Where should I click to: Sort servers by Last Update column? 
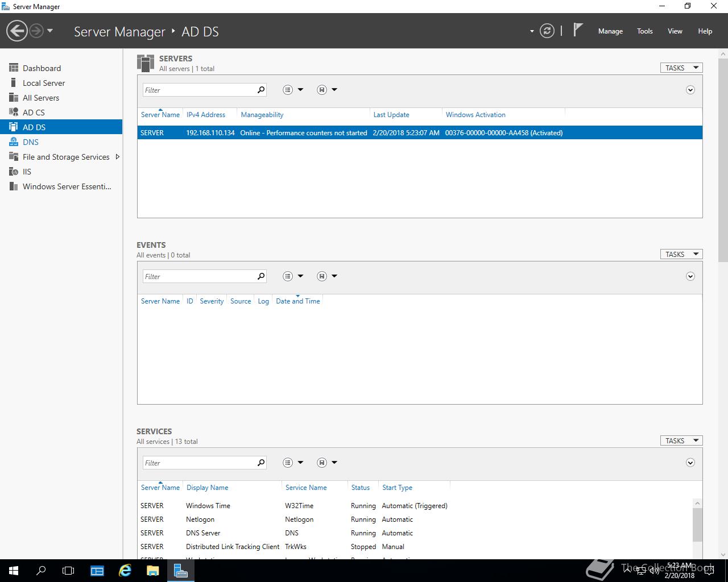click(x=391, y=115)
